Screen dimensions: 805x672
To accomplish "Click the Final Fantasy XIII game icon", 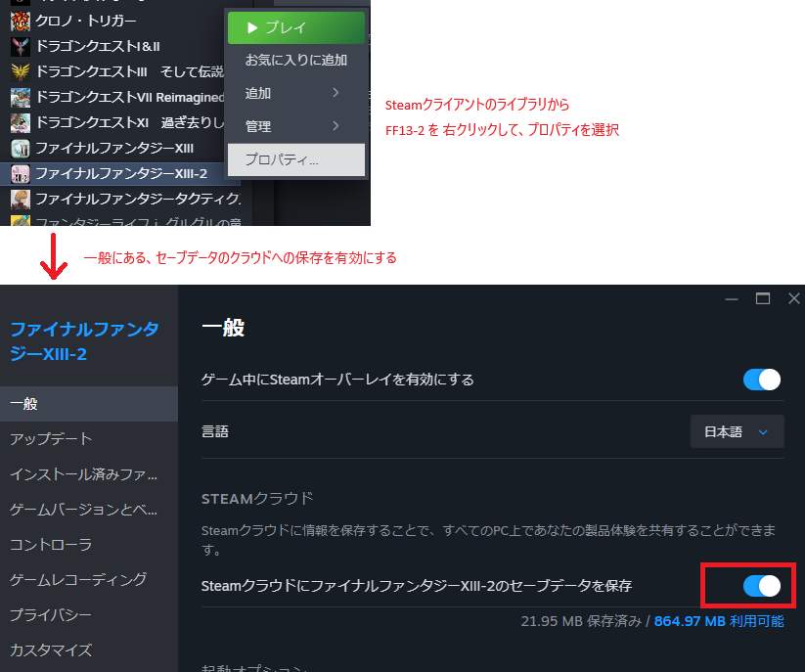I will pos(21,148).
